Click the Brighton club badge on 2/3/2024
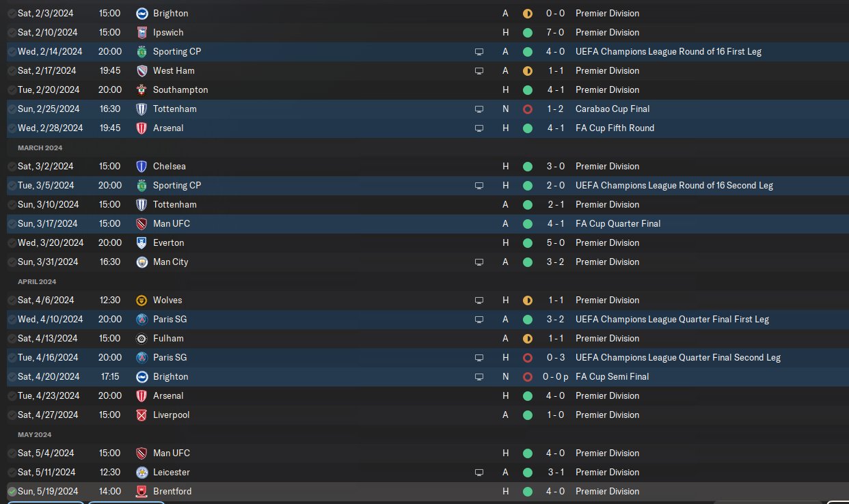 pyautogui.click(x=142, y=13)
